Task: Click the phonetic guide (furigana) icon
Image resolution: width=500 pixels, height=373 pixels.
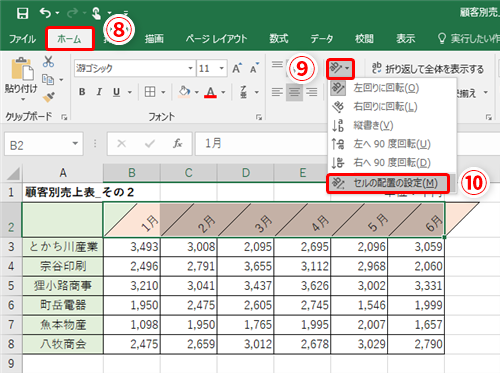Action: pyautogui.click(x=244, y=92)
